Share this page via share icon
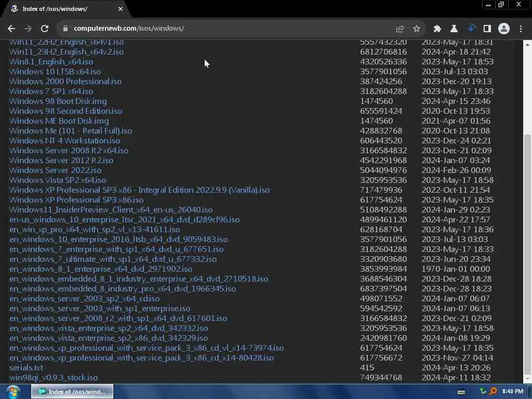 pyautogui.click(x=400, y=29)
